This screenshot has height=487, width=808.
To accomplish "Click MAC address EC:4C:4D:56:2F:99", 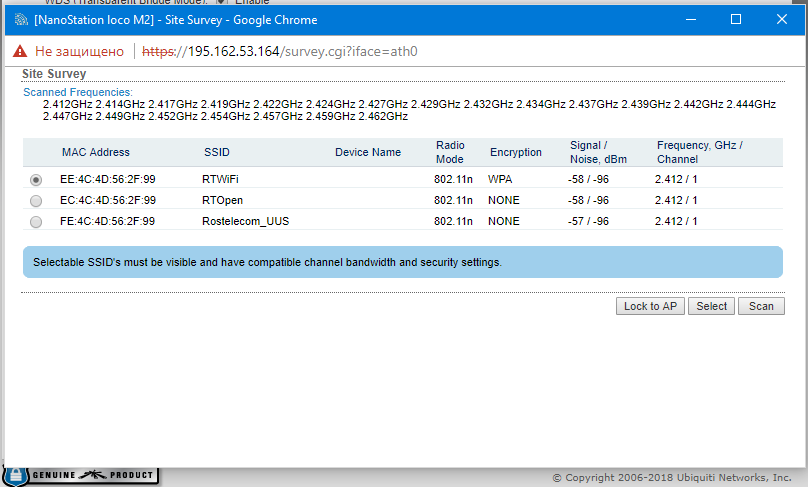I will [x=108, y=200].
